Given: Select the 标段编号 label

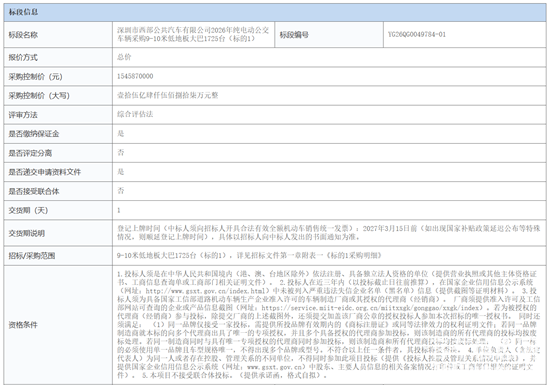Looking at the screenshot, I should click(294, 35).
